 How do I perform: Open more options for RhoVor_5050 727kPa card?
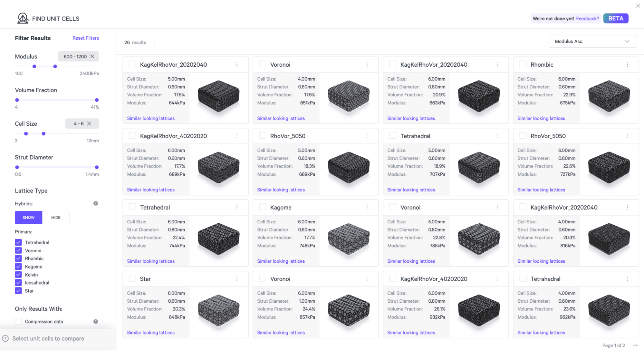click(x=627, y=136)
